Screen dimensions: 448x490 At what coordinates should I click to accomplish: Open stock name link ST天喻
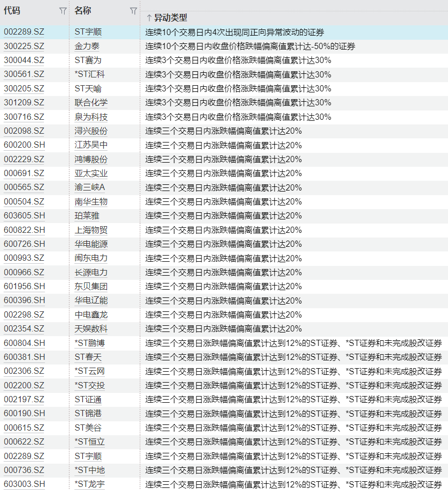point(88,89)
